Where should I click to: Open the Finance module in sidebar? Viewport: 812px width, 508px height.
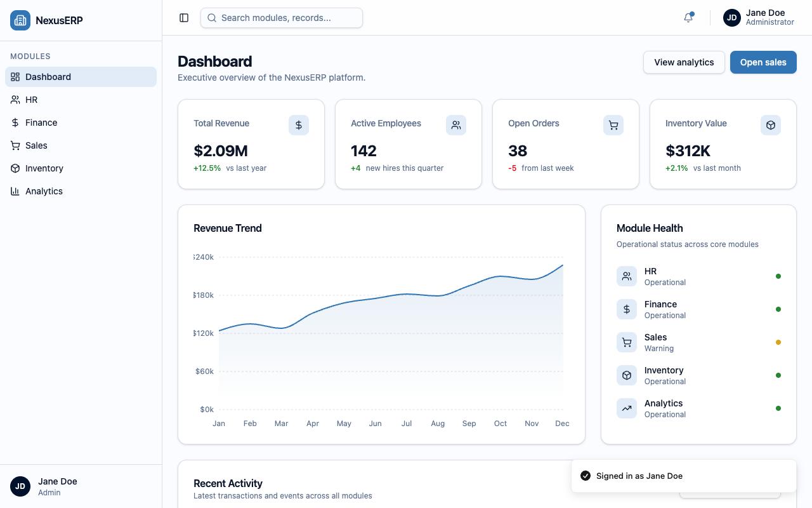(81, 123)
